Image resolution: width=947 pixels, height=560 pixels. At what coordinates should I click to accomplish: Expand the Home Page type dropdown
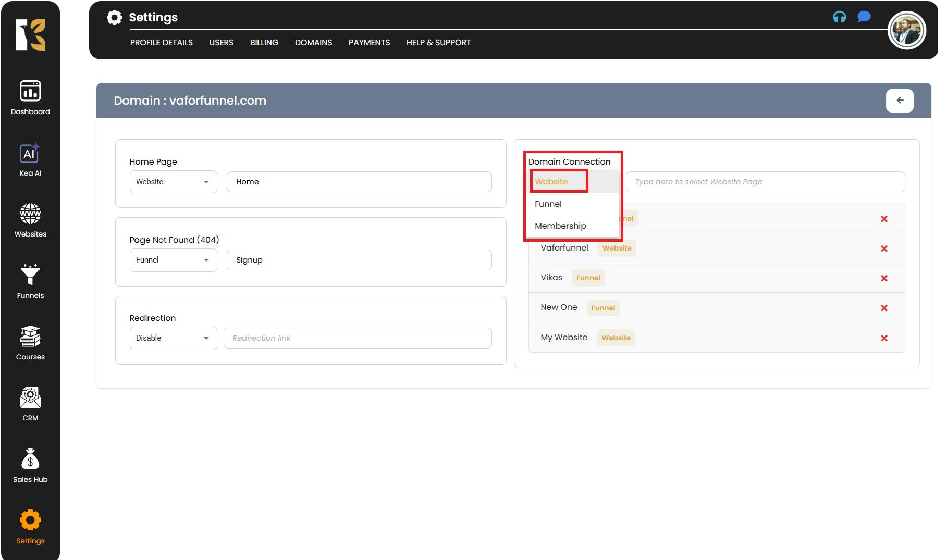173,182
